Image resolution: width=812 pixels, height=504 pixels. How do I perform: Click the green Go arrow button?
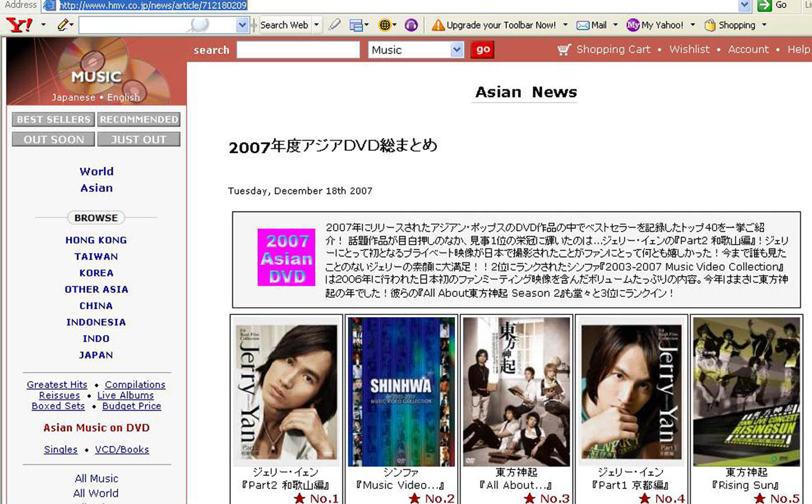(x=764, y=5)
